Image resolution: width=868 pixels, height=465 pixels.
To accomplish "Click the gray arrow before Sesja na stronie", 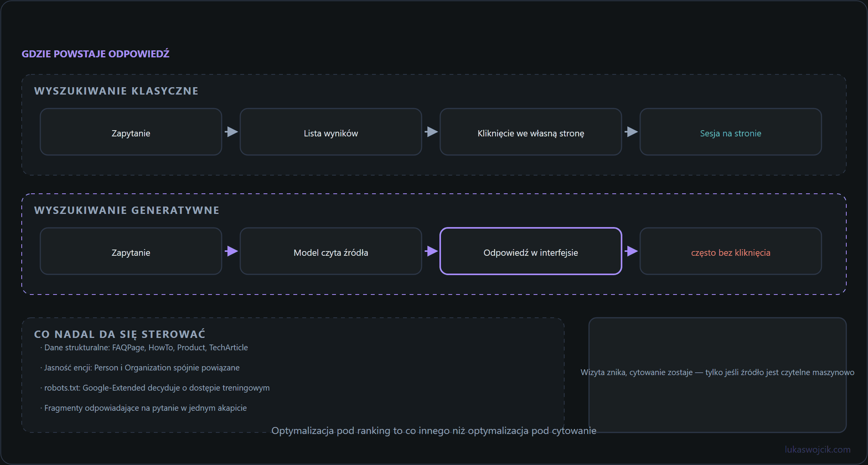I will [x=631, y=132].
